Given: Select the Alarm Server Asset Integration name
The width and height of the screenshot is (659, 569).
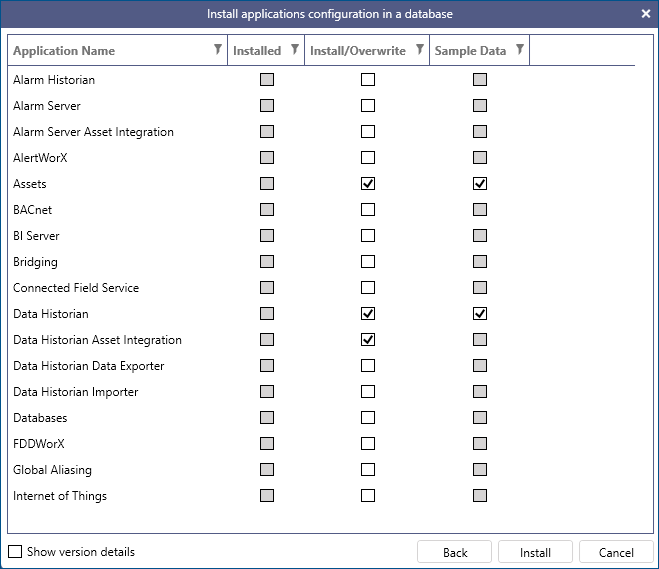Looking at the screenshot, I should pos(93,132).
